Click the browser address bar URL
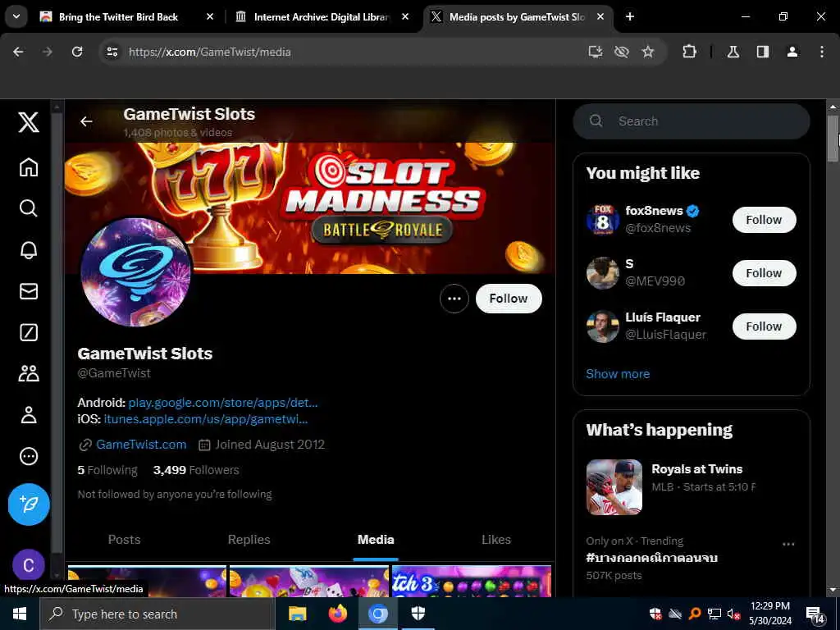840x630 pixels. click(x=209, y=52)
